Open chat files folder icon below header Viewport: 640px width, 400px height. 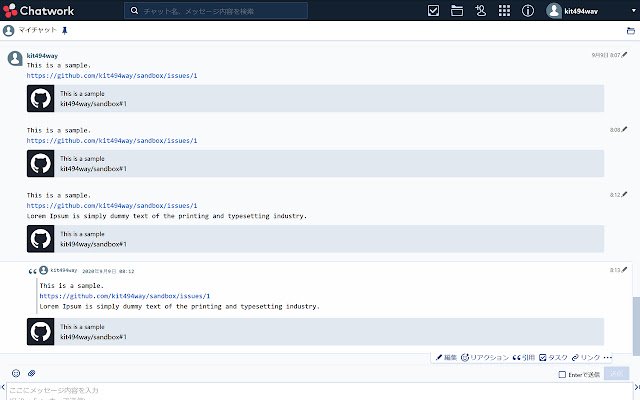(x=631, y=31)
